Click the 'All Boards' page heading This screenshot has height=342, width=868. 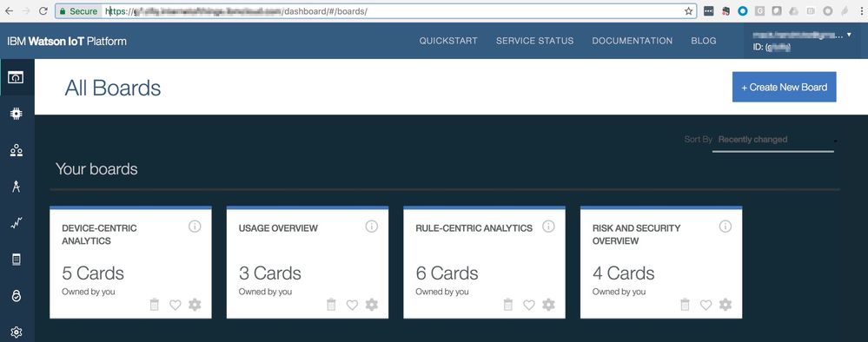[x=112, y=88]
